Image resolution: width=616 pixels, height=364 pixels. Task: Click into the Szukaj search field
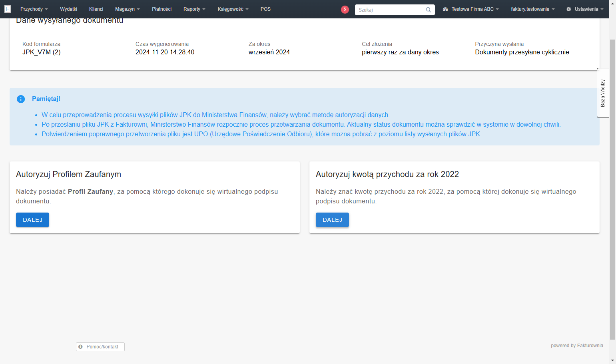pos(391,10)
